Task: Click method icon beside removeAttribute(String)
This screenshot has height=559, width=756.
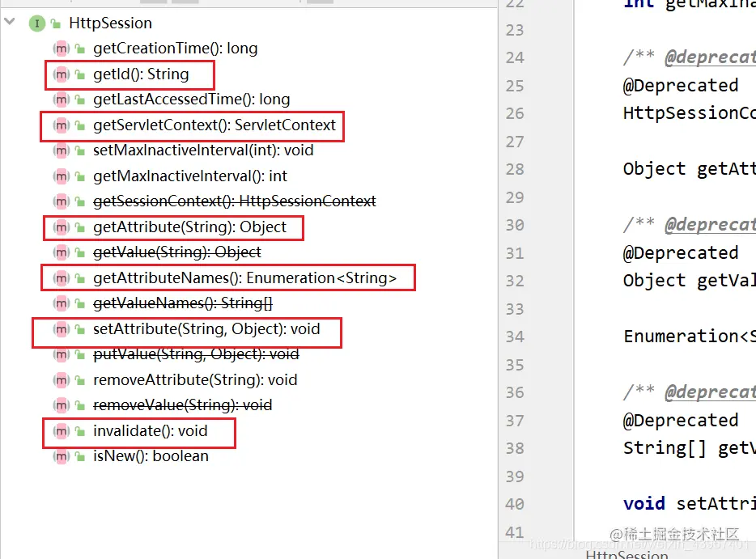Action: point(61,379)
